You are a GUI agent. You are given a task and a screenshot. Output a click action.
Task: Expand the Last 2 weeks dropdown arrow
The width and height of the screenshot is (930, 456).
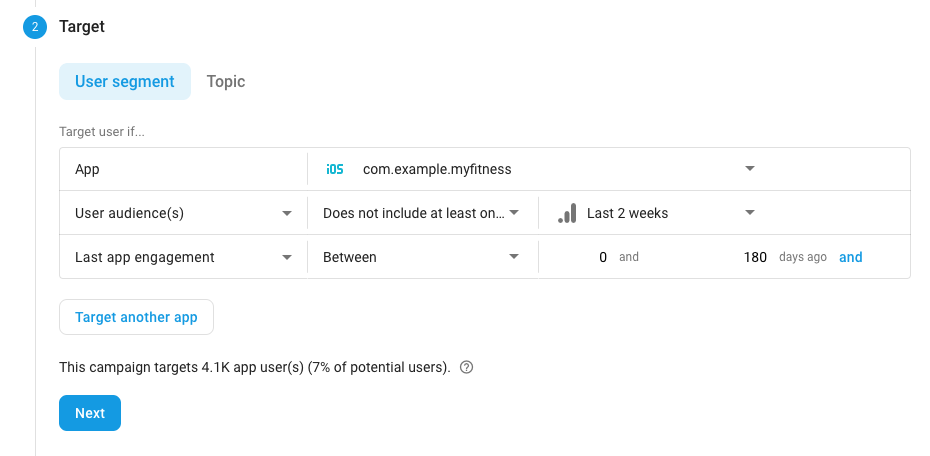(x=750, y=213)
